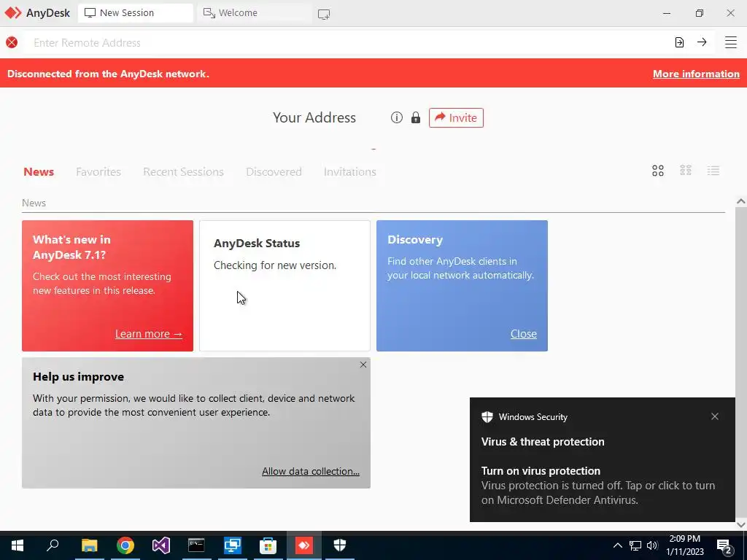Open File Explorer from taskbar

coord(89,545)
